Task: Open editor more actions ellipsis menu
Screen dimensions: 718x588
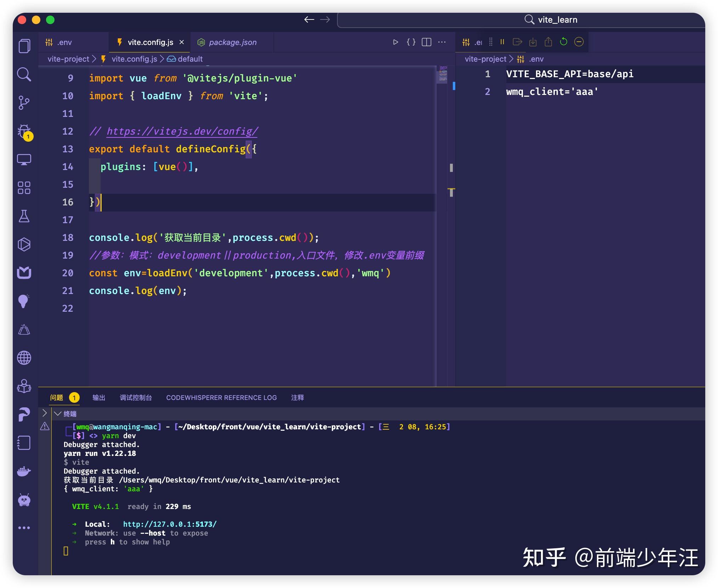Action: click(442, 42)
